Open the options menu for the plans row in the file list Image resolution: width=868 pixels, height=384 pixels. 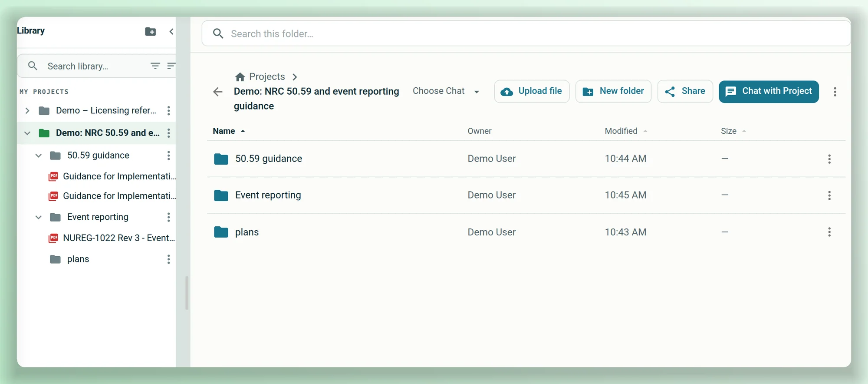coord(829,232)
